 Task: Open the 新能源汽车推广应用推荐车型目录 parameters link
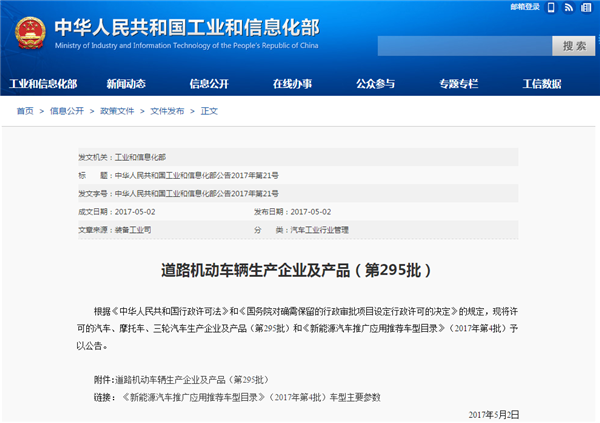(x=251, y=397)
